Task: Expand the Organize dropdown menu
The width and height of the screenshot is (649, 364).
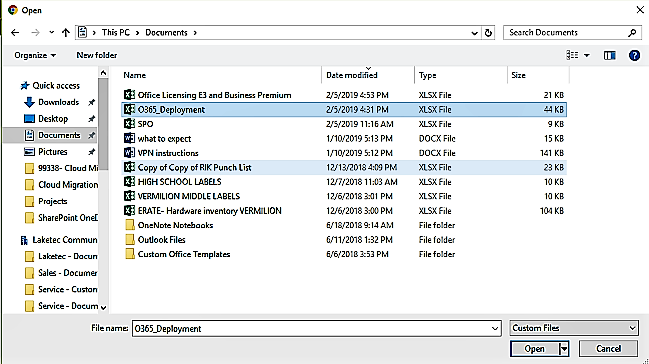Action: click(x=35, y=55)
